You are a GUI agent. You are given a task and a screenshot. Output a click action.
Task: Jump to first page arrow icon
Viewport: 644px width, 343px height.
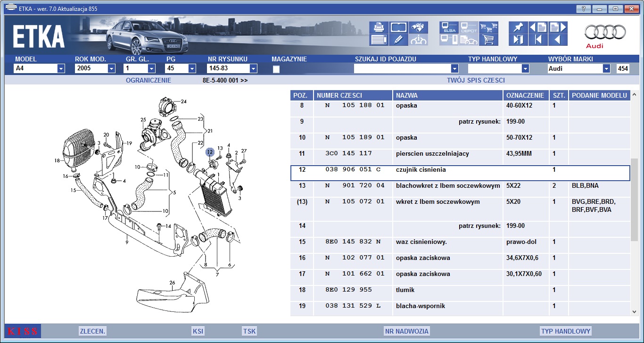538,40
